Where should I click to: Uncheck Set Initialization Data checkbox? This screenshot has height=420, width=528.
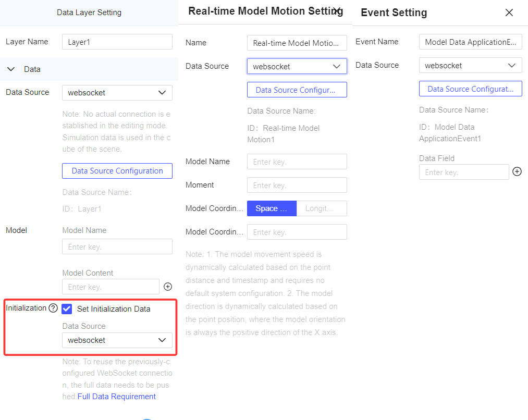point(67,309)
